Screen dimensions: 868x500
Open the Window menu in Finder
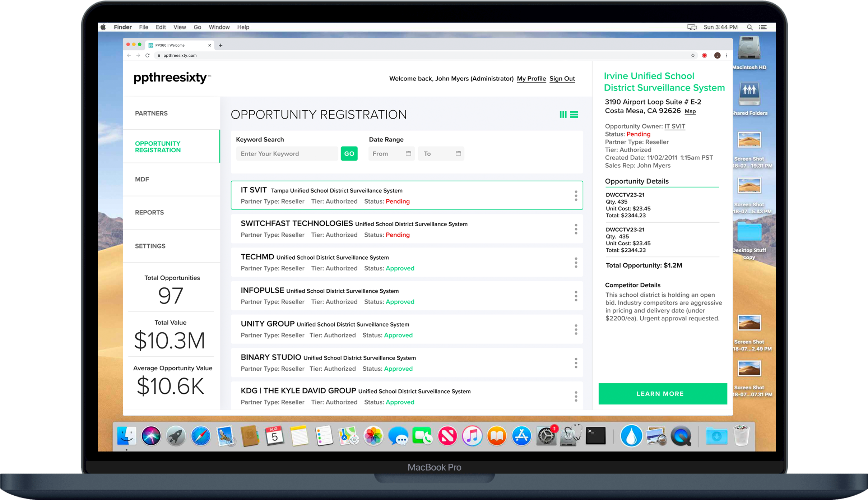(x=219, y=27)
